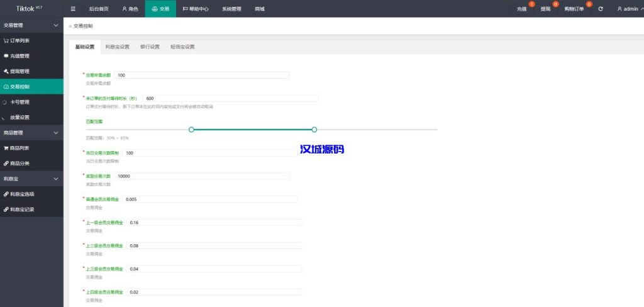Image resolution: width=644 pixels, height=307 pixels.
Task: Click the 交易所需余额 input field
Action: [x=201, y=75]
